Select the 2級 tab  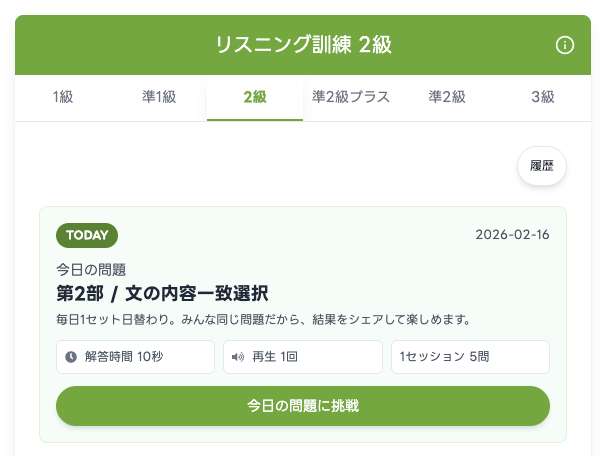pos(255,97)
